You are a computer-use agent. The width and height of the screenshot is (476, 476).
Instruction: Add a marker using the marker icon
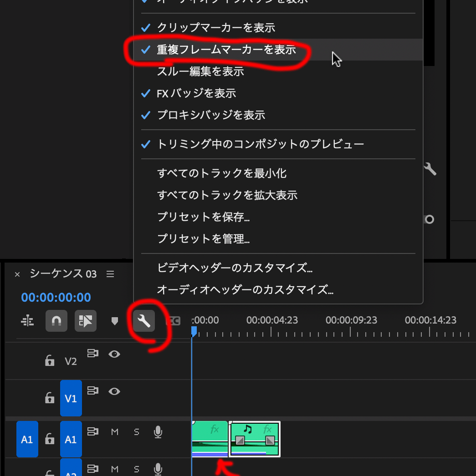(x=115, y=320)
